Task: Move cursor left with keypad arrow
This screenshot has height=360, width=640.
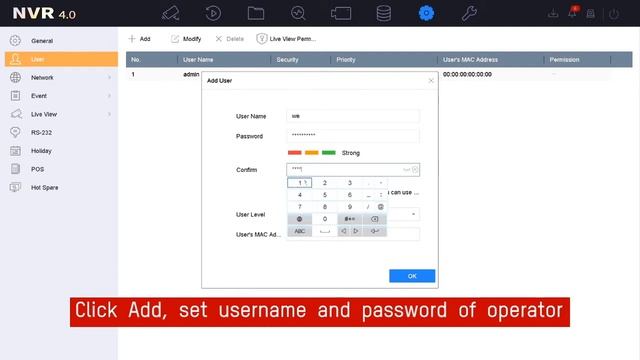Action: click(344, 231)
